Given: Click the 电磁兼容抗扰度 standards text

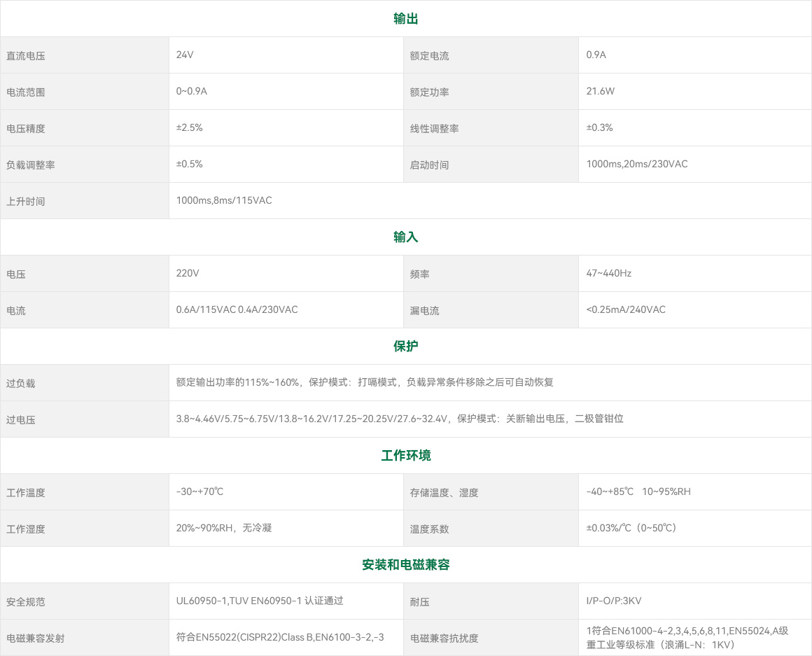Looking at the screenshot, I should coord(687,638).
